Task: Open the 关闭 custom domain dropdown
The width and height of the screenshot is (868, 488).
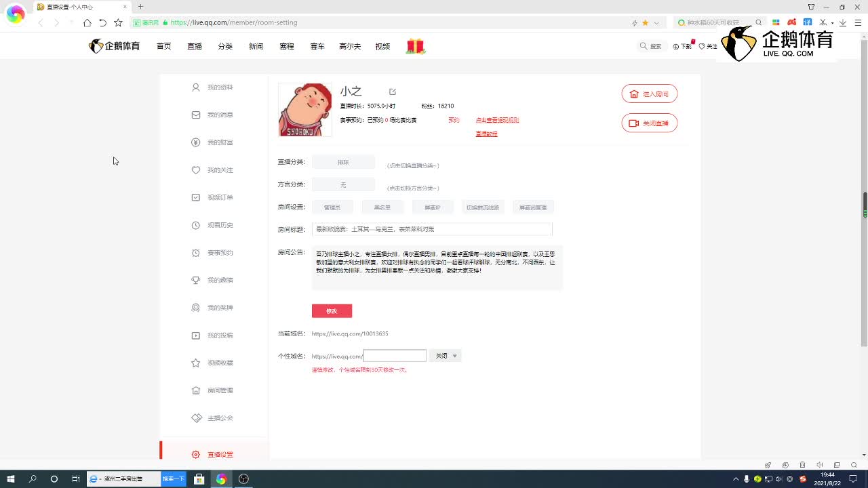Action: [446, 356]
